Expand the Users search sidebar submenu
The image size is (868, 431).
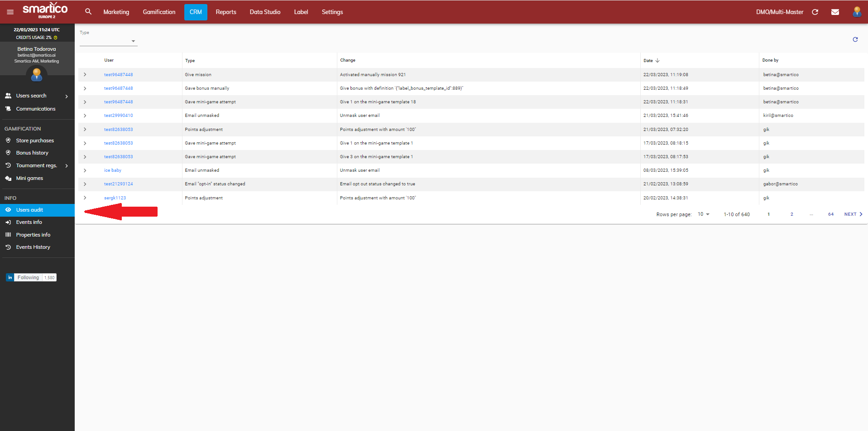coord(67,96)
